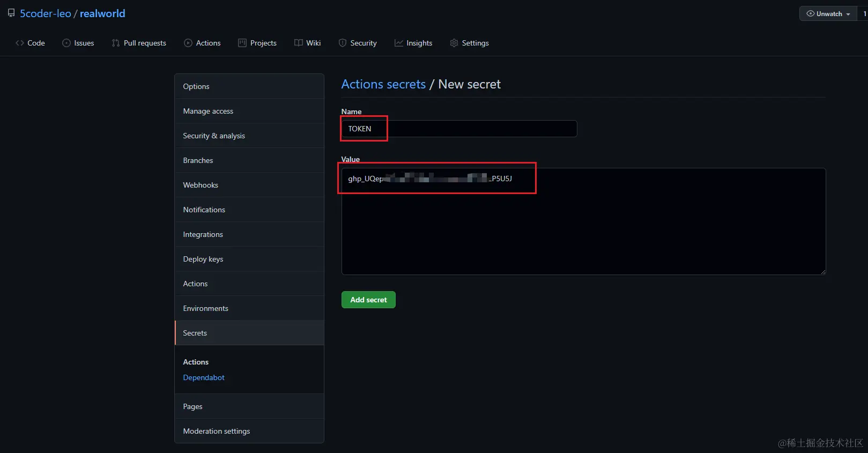868x453 pixels.
Task: Click the Value textarea resize handle
Action: (822, 271)
